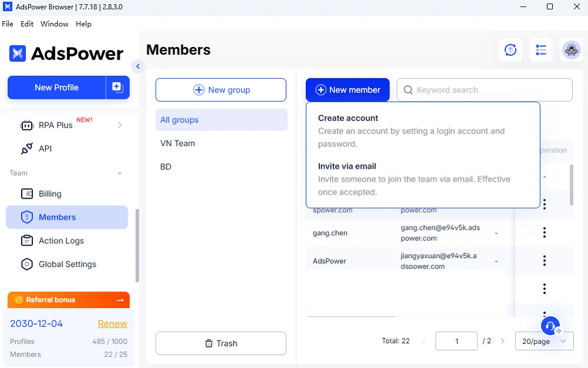588x368 pixels.
Task: Open the Window menu
Action: (54, 24)
